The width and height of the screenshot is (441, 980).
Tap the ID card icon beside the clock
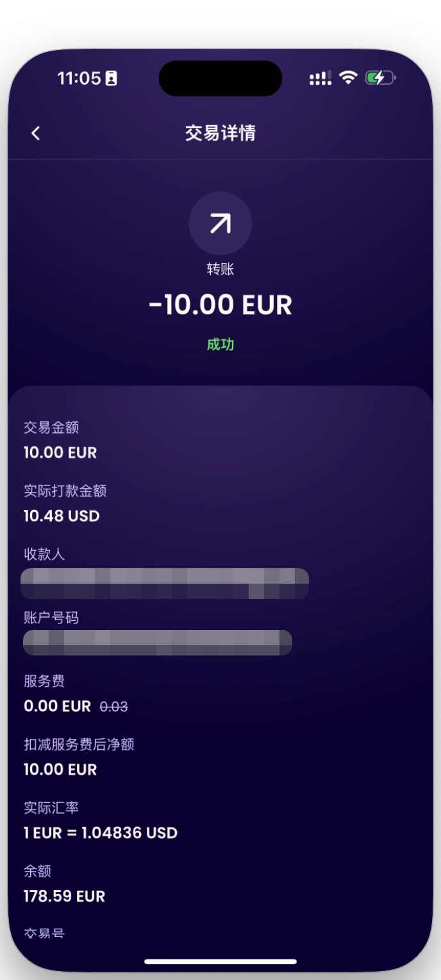point(112,79)
